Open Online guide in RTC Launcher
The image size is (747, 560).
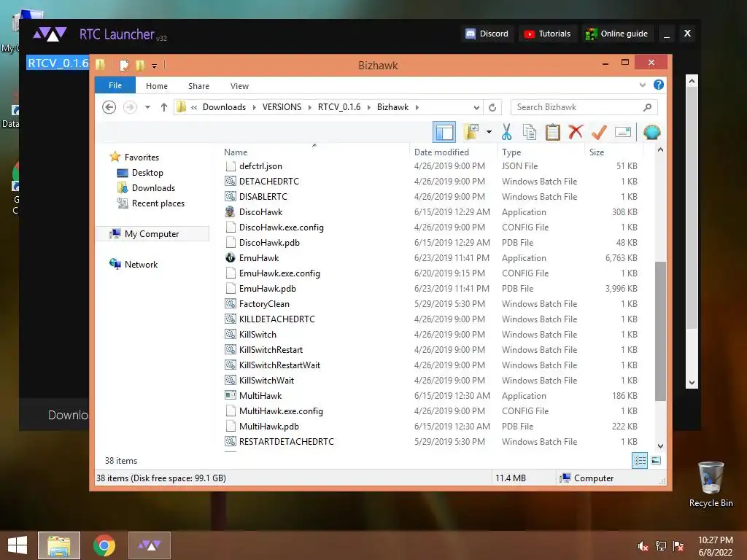617,34
